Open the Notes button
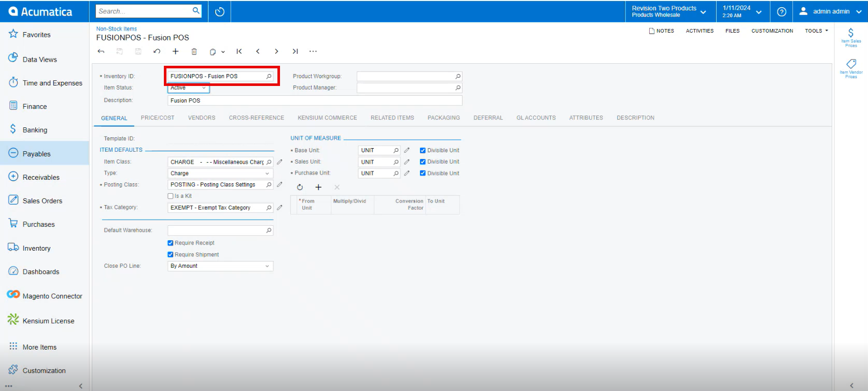Screen dimensions: 868x391 662,31
